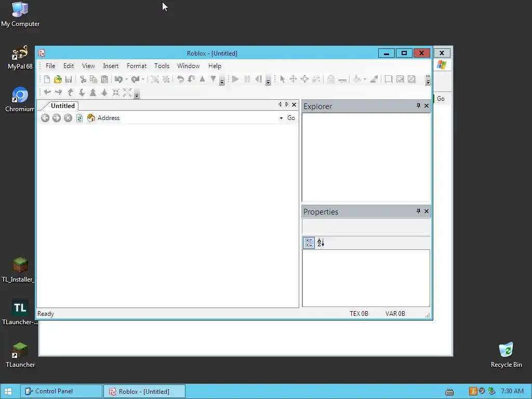Screen dimensions: 532x399
Task: Tilt camera down with the curved down arrow
Action: (x=82, y=92)
